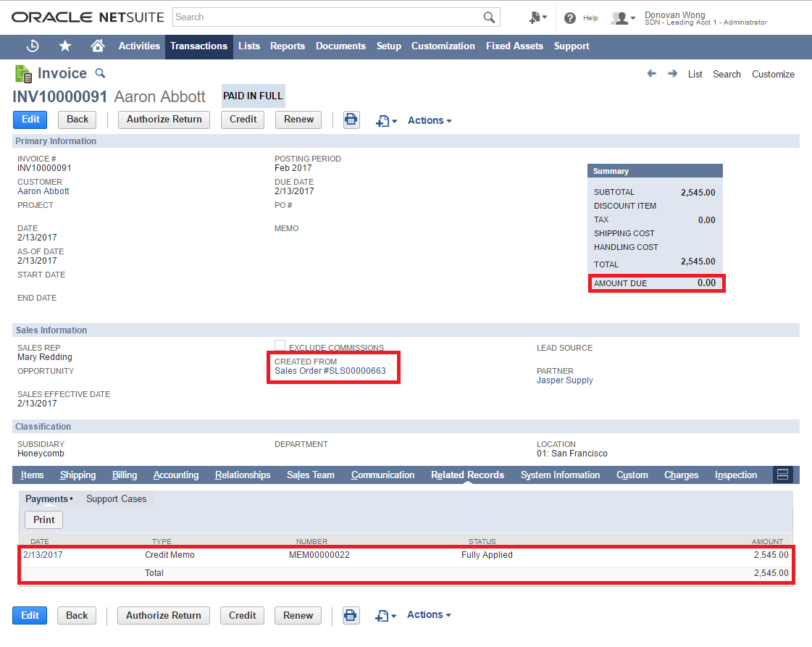Image resolution: width=812 pixels, height=647 pixels.
Task: Click the Customize link
Action: click(773, 74)
